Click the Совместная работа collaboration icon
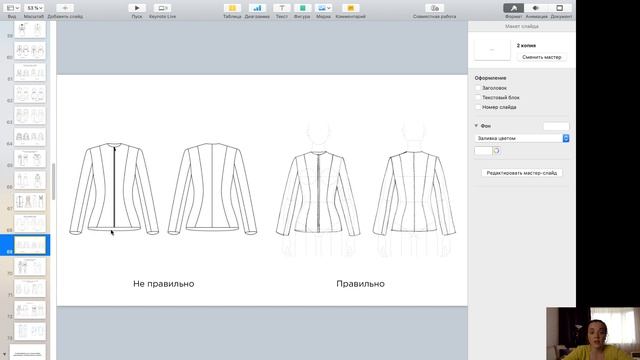This screenshot has width=640, height=360. click(435, 8)
